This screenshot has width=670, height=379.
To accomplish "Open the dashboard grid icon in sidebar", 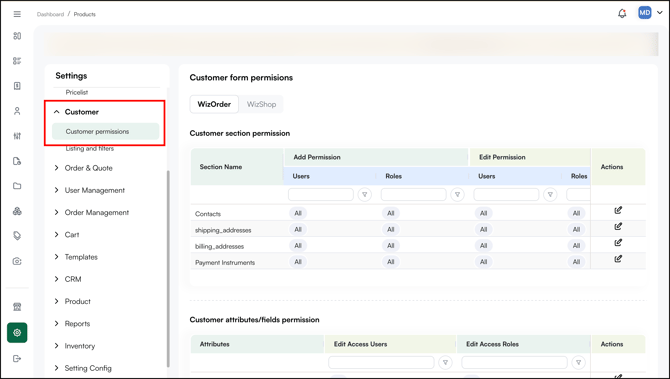I will click(17, 36).
